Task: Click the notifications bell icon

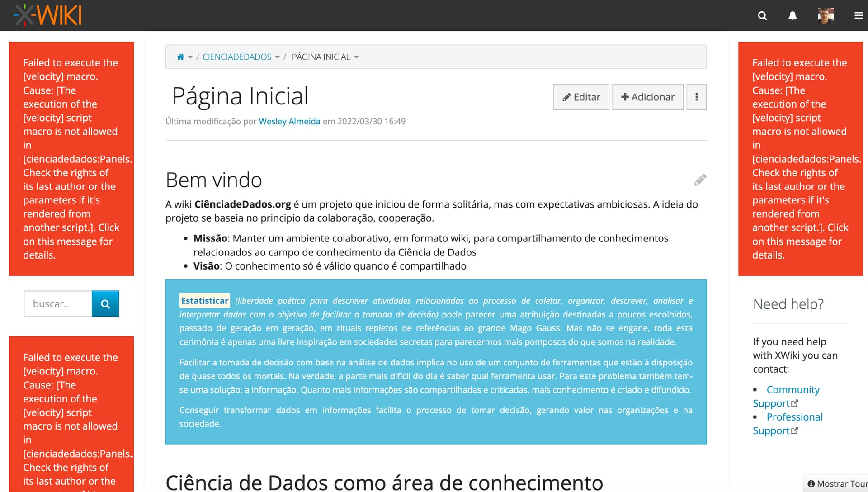Action: [793, 15]
